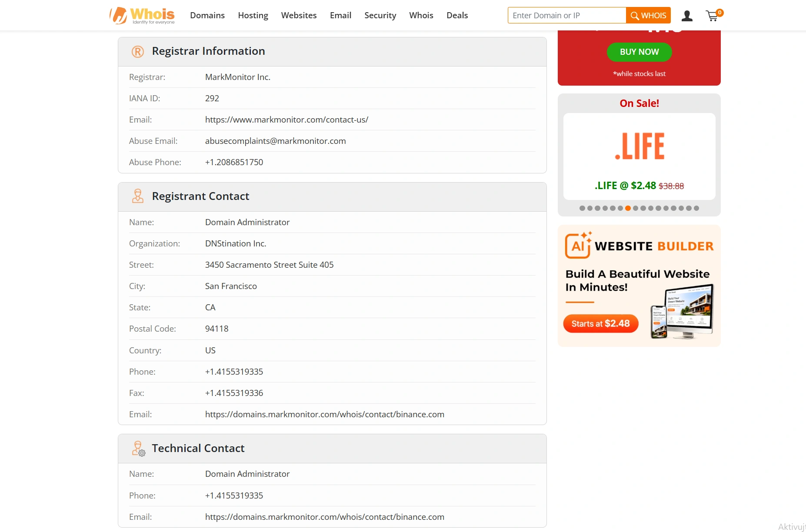Viewport: 806px width, 532px height.
Task: Click the AI Website Builder logo icon
Action: [577, 246]
